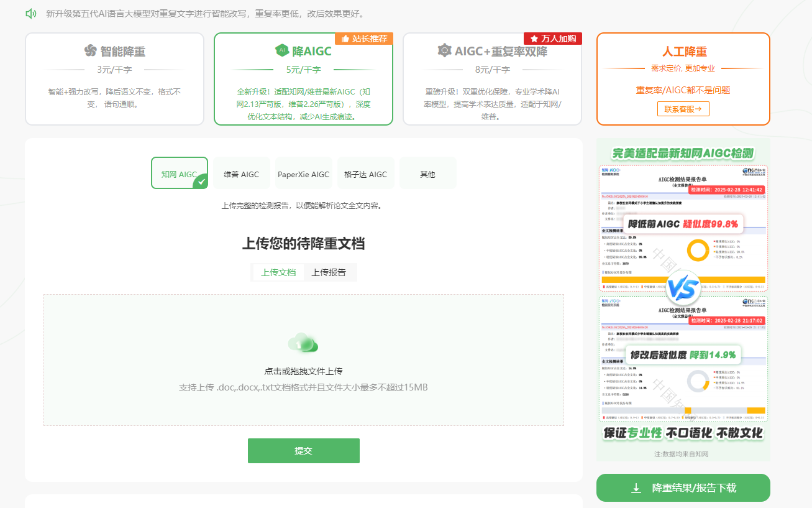Click the 万人加购 badge
This screenshot has height=508, width=812.
pos(553,39)
